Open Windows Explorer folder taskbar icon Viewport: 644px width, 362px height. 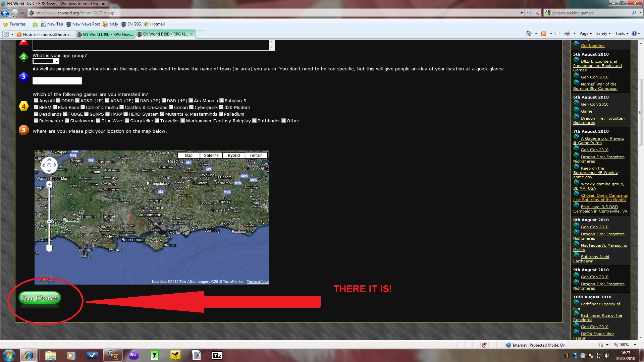tap(50, 355)
